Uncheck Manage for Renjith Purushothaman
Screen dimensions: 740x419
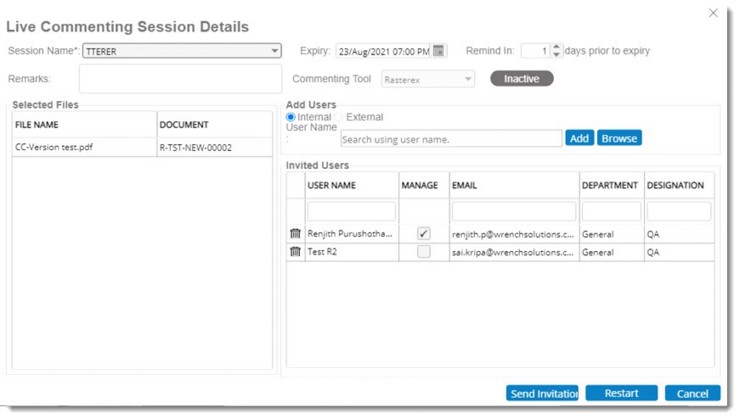[x=424, y=234]
